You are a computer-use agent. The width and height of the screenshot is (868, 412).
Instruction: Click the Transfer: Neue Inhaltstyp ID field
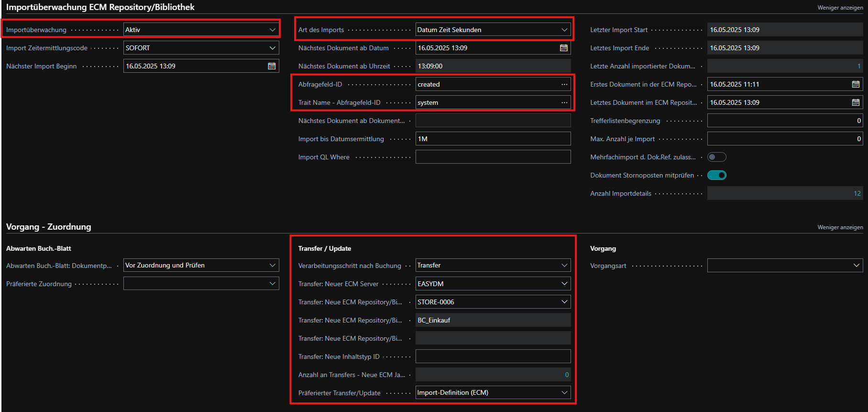[493, 356]
